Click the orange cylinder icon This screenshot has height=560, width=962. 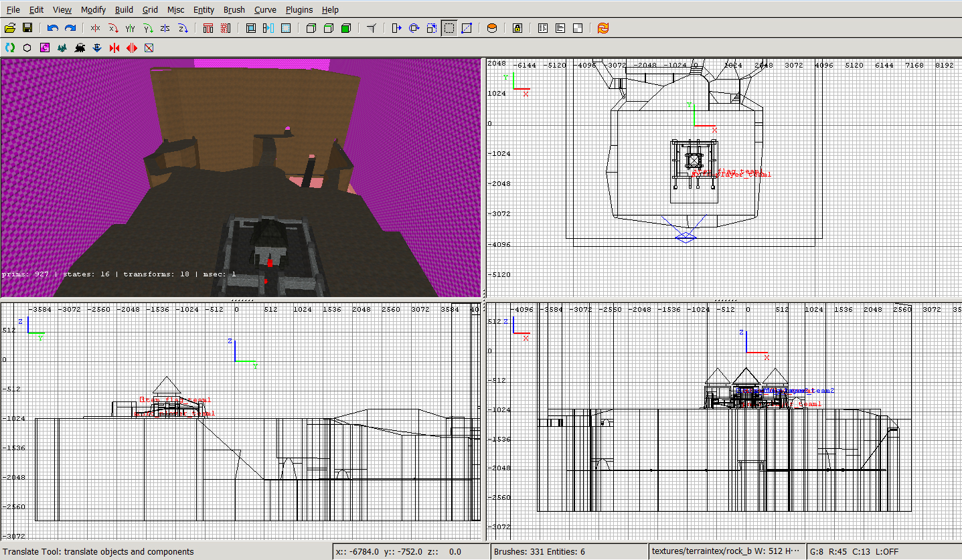click(x=491, y=28)
